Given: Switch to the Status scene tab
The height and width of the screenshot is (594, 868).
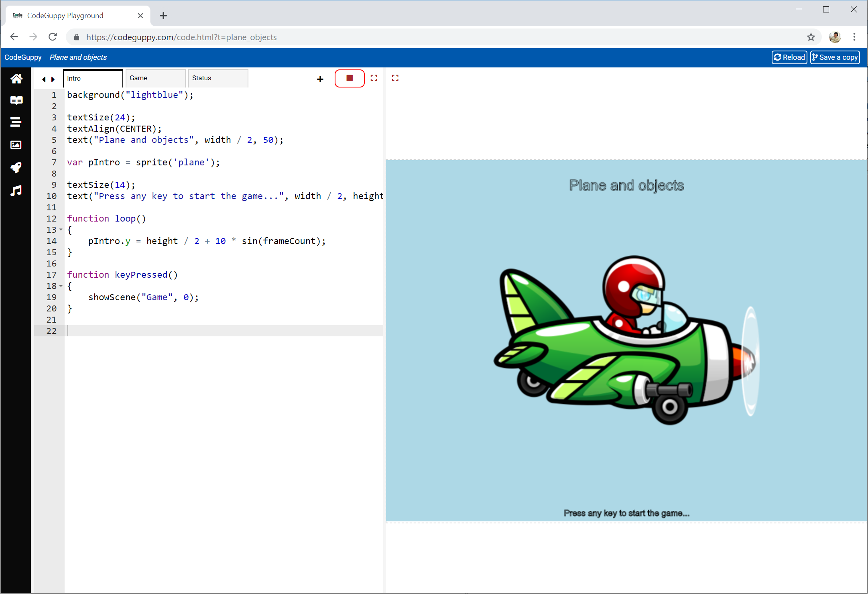Looking at the screenshot, I should point(218,78).
